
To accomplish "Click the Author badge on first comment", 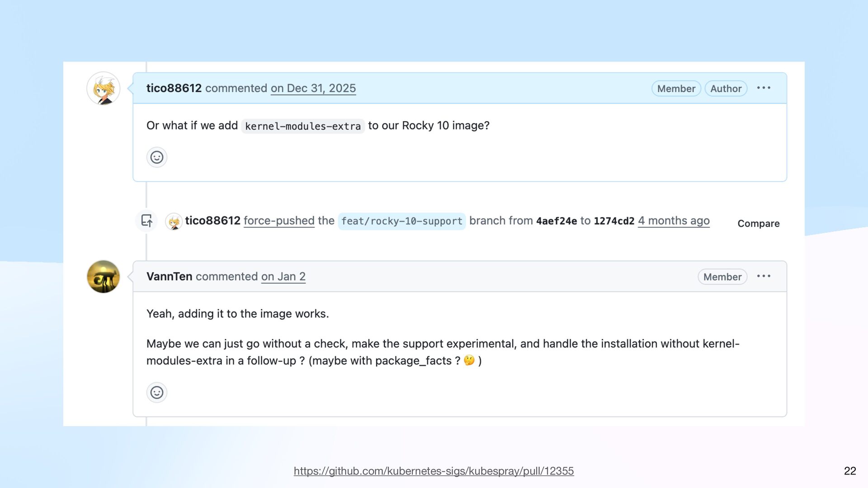I will pos(726,89).
